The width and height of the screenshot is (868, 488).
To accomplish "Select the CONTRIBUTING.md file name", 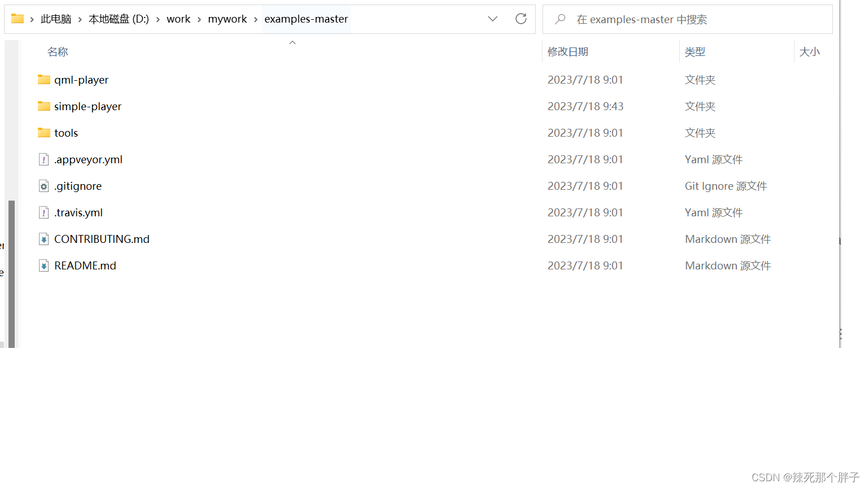I will 102,239.
